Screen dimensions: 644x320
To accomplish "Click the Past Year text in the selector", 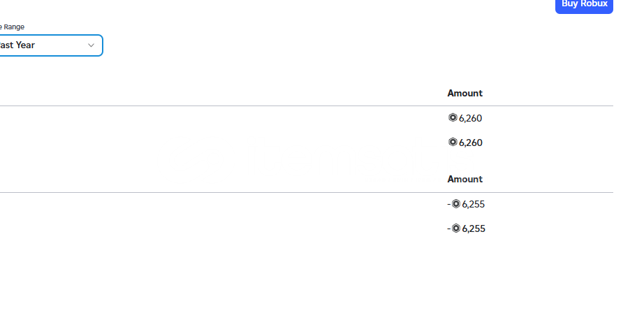I will tap(17, 45).
